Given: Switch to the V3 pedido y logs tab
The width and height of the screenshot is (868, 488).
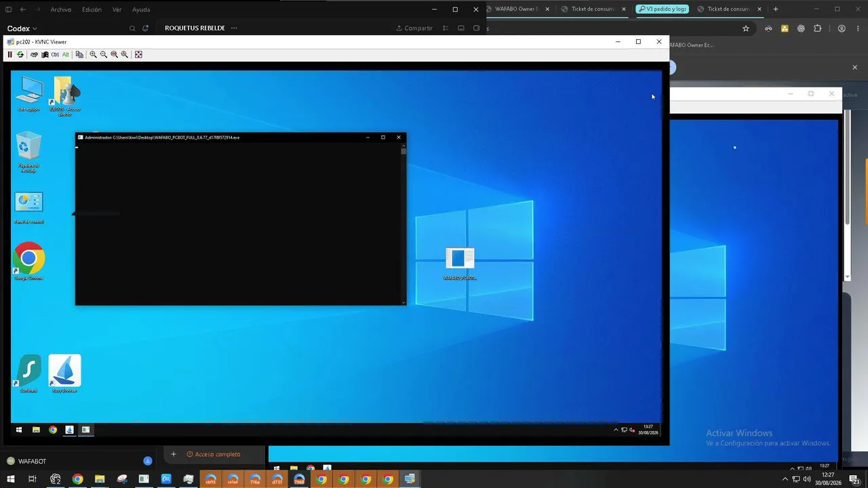Looking at the screenshot, I should (662, 9).
